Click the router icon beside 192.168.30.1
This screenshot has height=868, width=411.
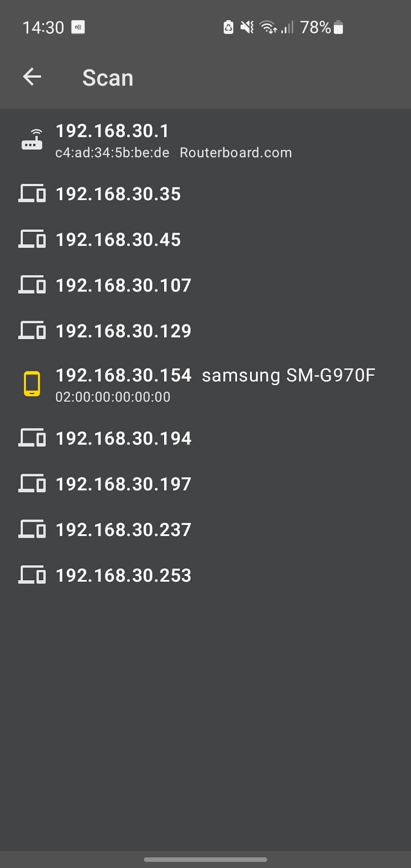point(32,139)
